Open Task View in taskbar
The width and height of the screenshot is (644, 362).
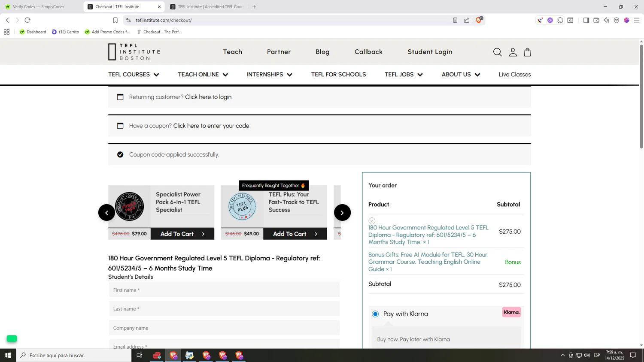[140, 355]
